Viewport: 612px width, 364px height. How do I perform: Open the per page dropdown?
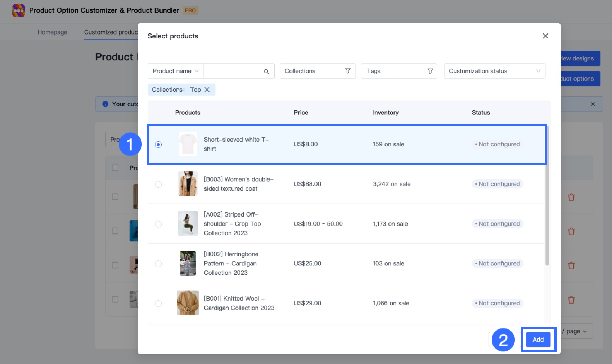coord(576,331)
